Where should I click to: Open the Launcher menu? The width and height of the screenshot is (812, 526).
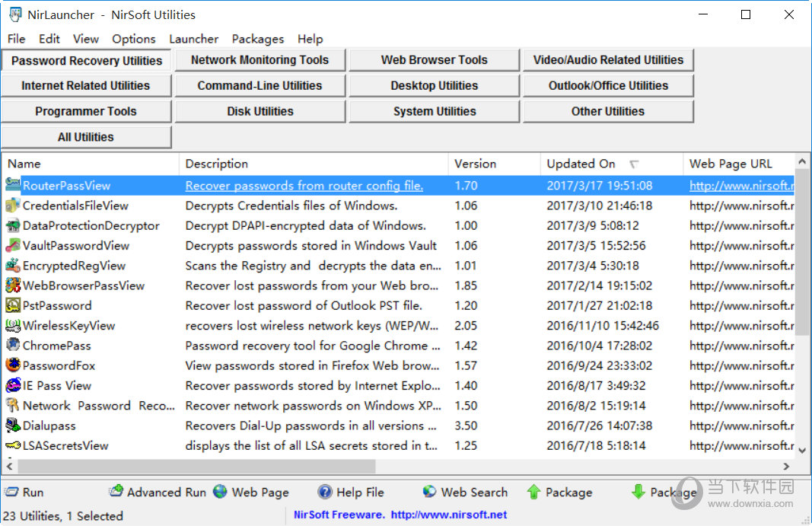194,39
